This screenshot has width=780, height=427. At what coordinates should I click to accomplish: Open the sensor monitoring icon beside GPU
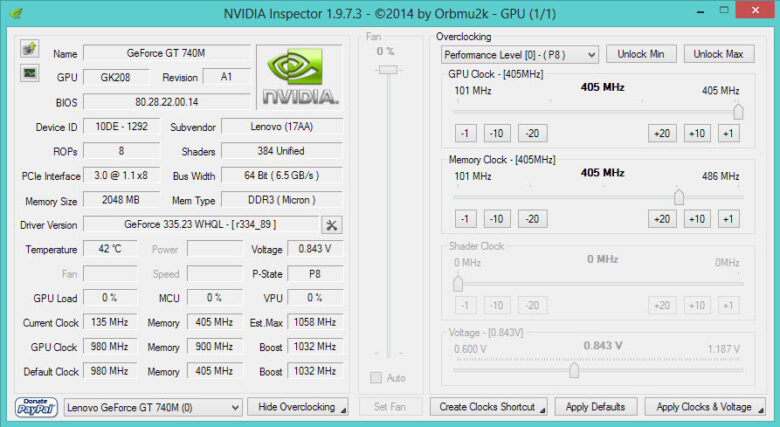click(x=30, y=73)
